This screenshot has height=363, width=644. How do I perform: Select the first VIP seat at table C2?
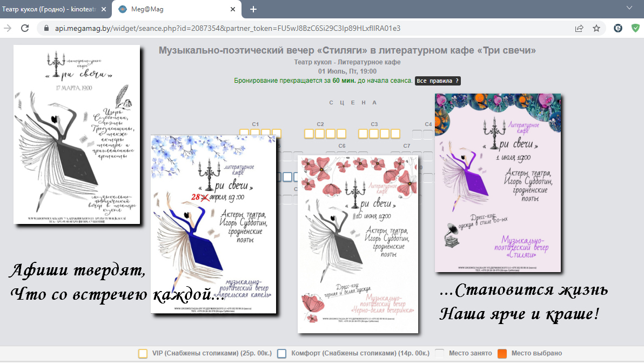(x=309, y=134)
